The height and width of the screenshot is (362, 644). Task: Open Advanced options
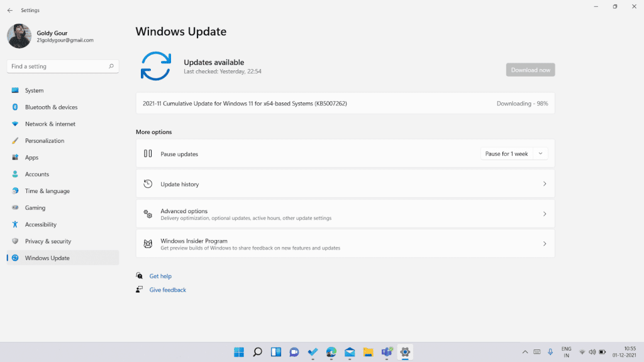(x=345, y=214)
